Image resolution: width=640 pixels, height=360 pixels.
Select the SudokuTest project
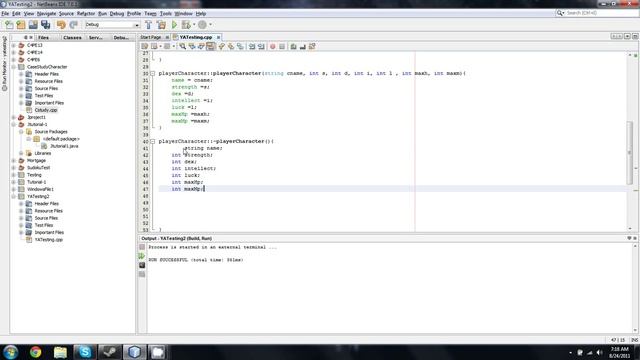click(38, 168)
